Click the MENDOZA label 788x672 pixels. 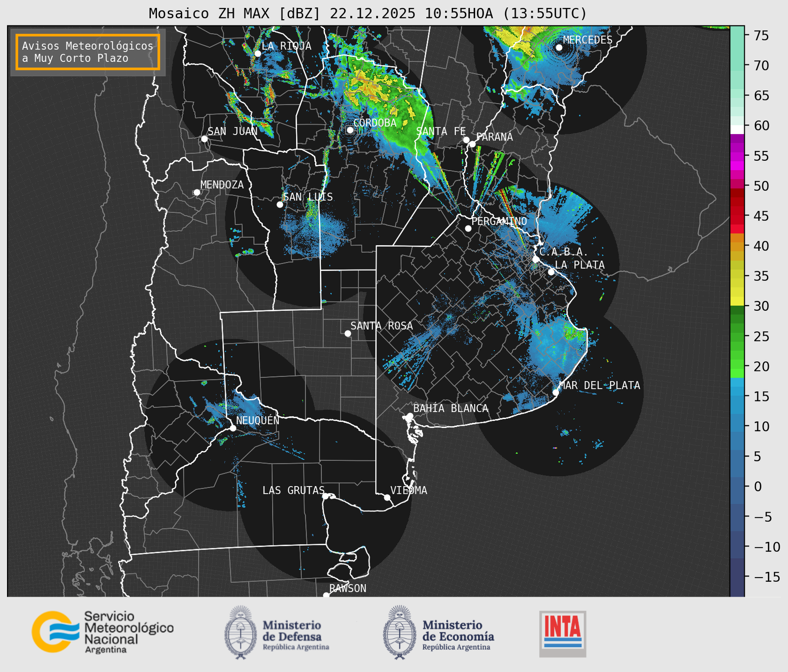pyautogui.click(x=222, y=185)
